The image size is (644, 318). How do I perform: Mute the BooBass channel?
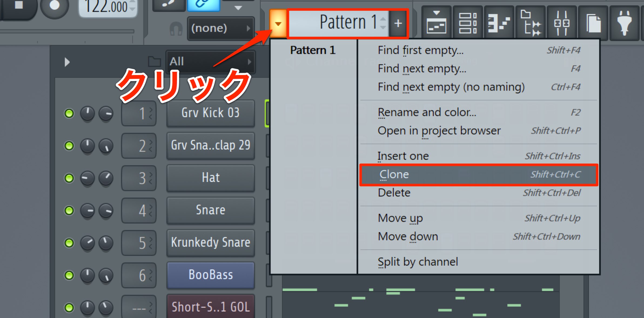69,275
